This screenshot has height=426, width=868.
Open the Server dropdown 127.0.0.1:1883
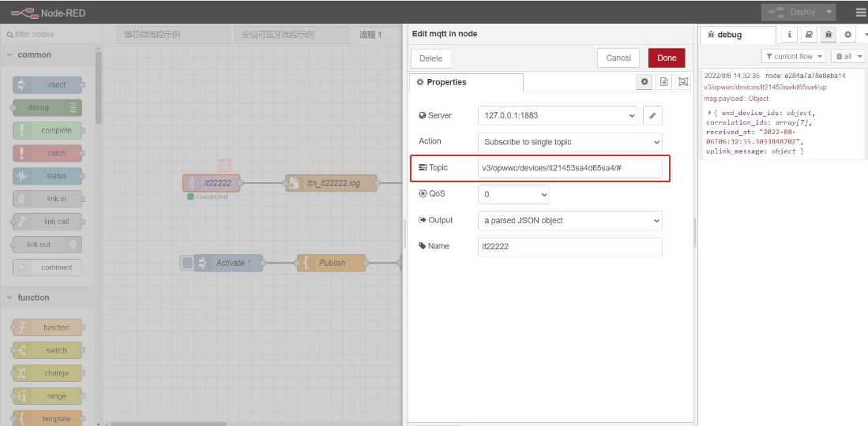(558, 116)
